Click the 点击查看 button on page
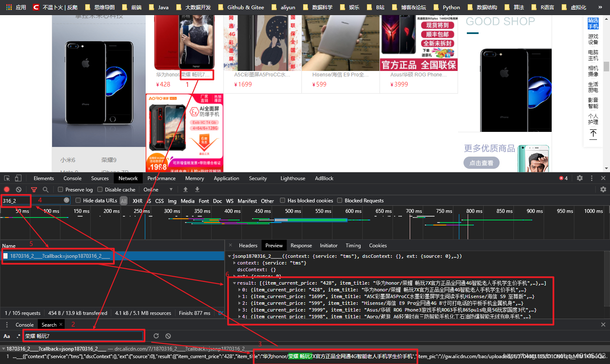This screenshot has width=610, height=364. click(x=481, y=163)
